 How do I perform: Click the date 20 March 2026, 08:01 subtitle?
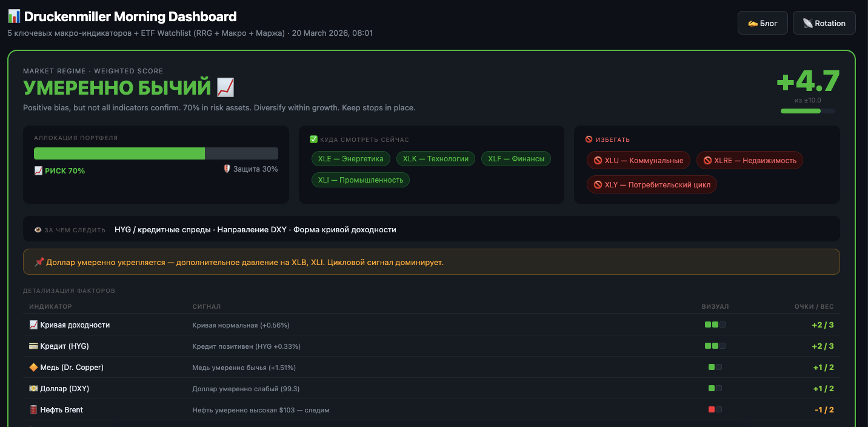pos(332,33)
